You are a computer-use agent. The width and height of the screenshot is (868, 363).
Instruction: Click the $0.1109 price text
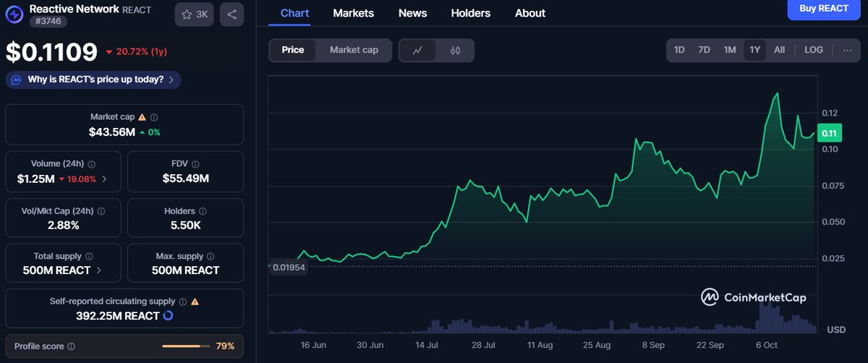(x=51, y=52)
